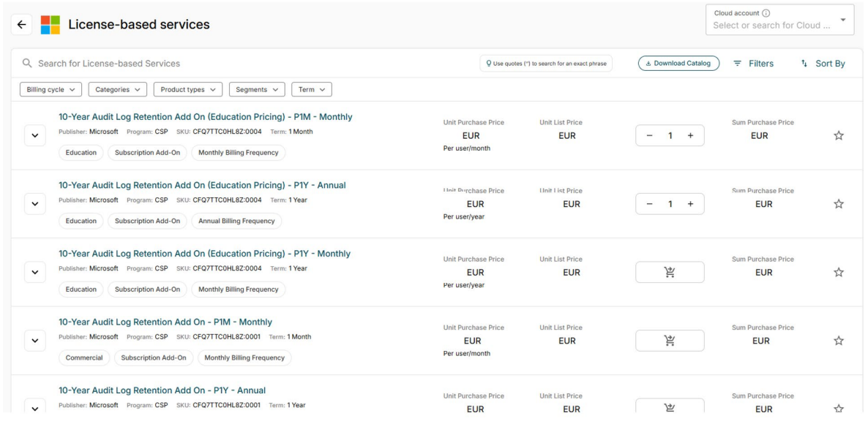This screenshot has height=435, width=868.
Task: Add the Add On P1Y Annual to cart
Action: click(670, 406)
